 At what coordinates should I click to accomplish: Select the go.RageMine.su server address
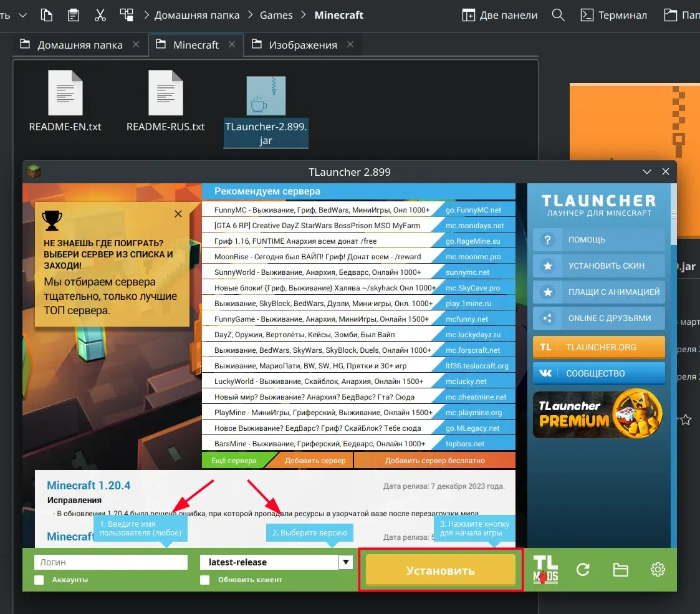[x=472, y=241]
